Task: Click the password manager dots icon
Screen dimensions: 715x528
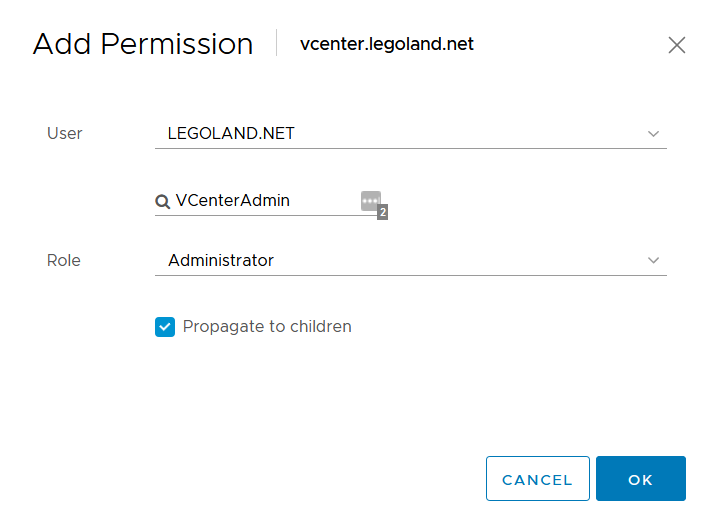Action: click(371, 200)
